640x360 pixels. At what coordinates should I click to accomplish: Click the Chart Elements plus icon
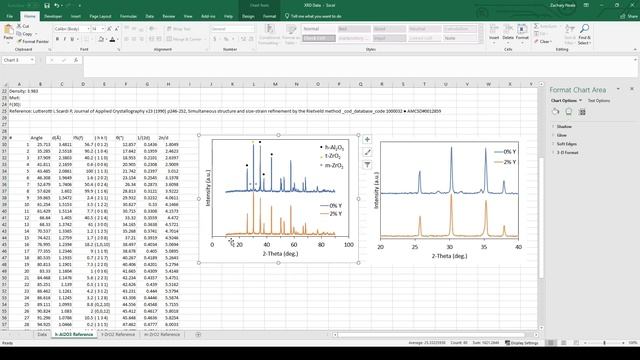click(367, 140)
